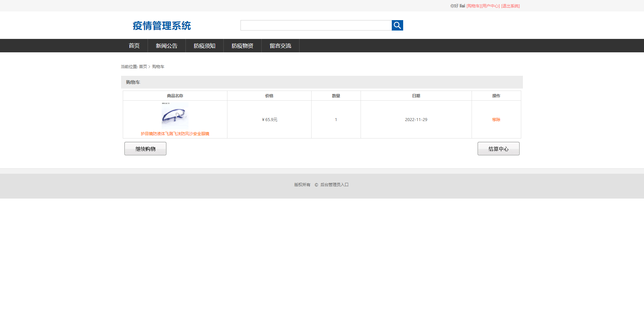Click the 购物车 panel heading
The height and width of the screenshot is (325, 644).
[x=133, y=82]
